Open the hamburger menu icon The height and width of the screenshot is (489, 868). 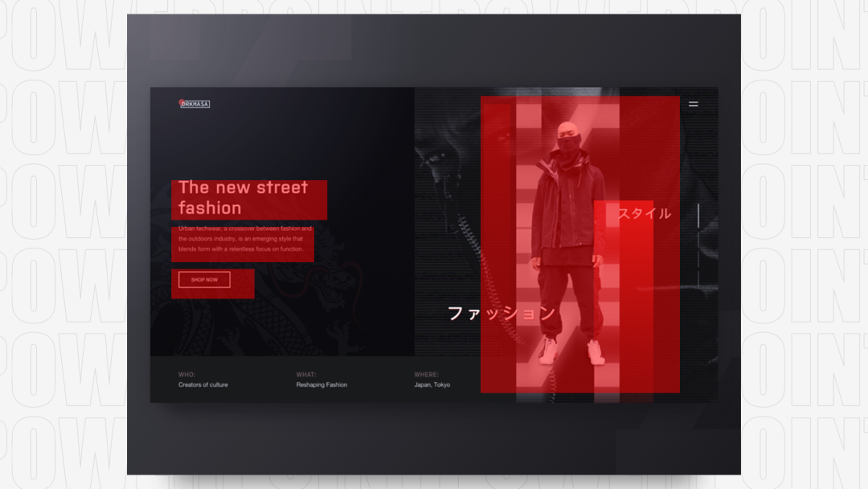point(693,104)
